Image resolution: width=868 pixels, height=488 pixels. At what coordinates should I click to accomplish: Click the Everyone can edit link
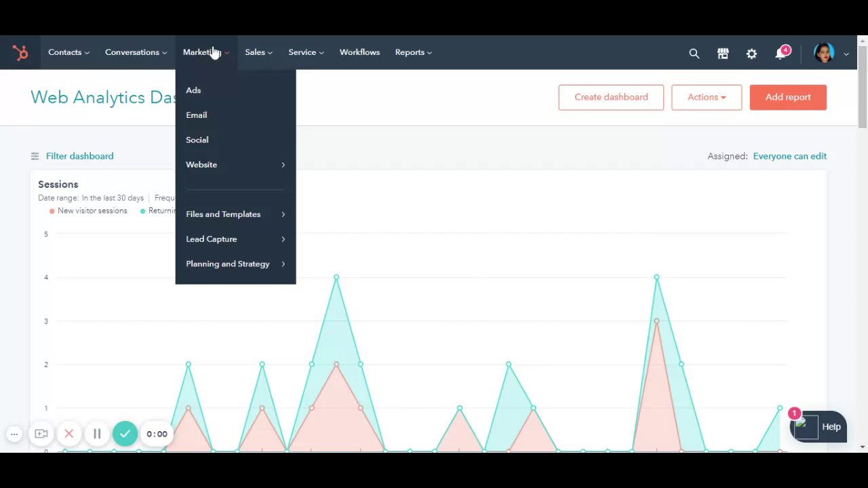(789, 156)
